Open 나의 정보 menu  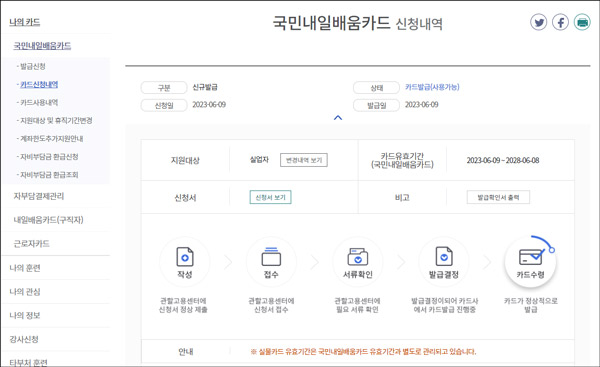25,315
